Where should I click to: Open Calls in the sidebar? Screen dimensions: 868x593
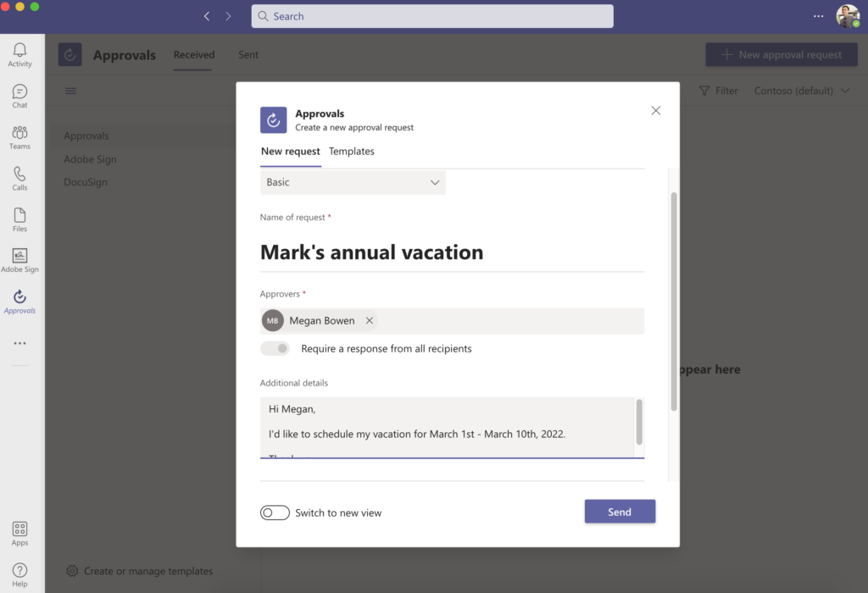pyautogui.click(x=20, y=179)
